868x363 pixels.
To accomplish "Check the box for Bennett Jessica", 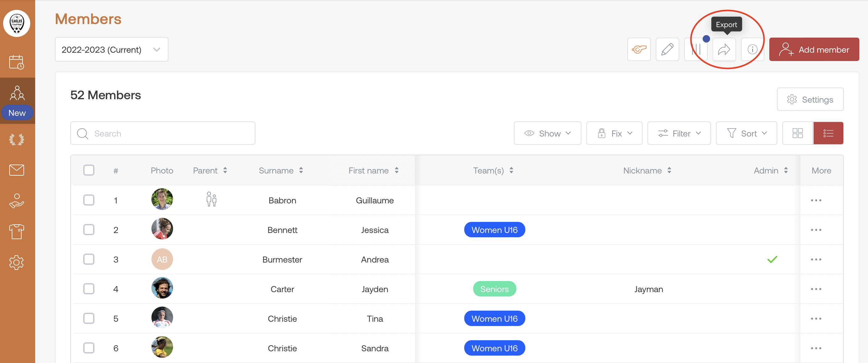I will (x=89, y=230).
